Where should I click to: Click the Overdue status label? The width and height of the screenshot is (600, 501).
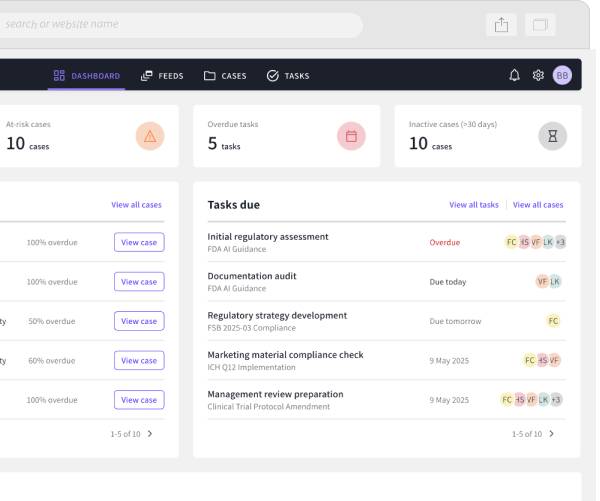click(x=445, y=242)
